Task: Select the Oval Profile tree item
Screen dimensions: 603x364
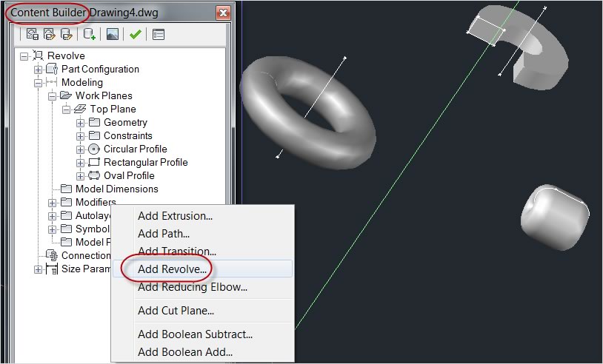Action: 128,175
